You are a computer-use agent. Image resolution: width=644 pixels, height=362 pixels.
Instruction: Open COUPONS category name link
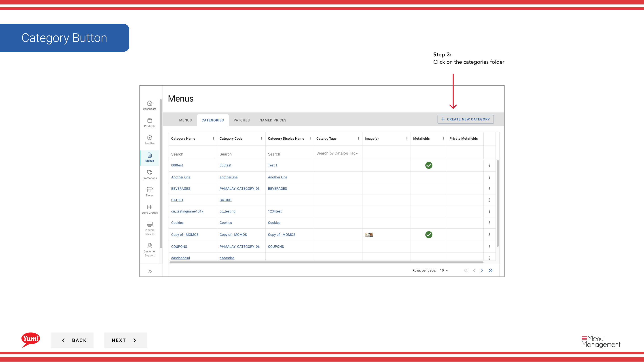[179, 246]
